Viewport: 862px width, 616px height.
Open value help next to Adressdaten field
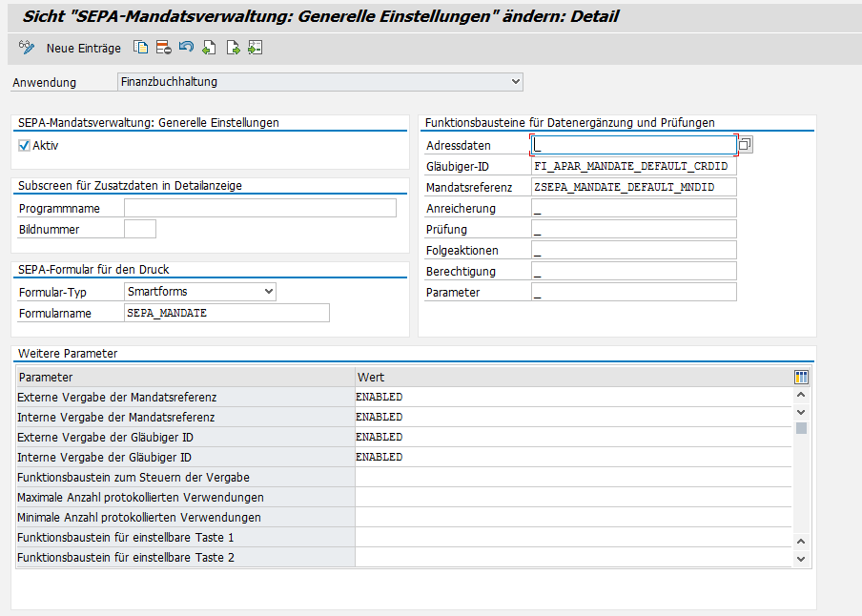746,145
